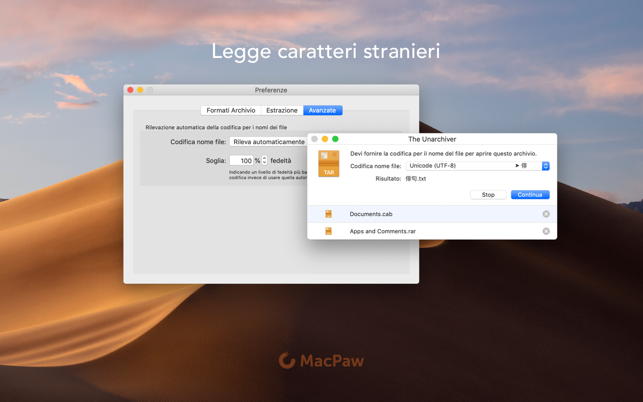Click the Soglia percentage field
The height and width of the screenshot is (402, 643).
(x=242, y=160)
